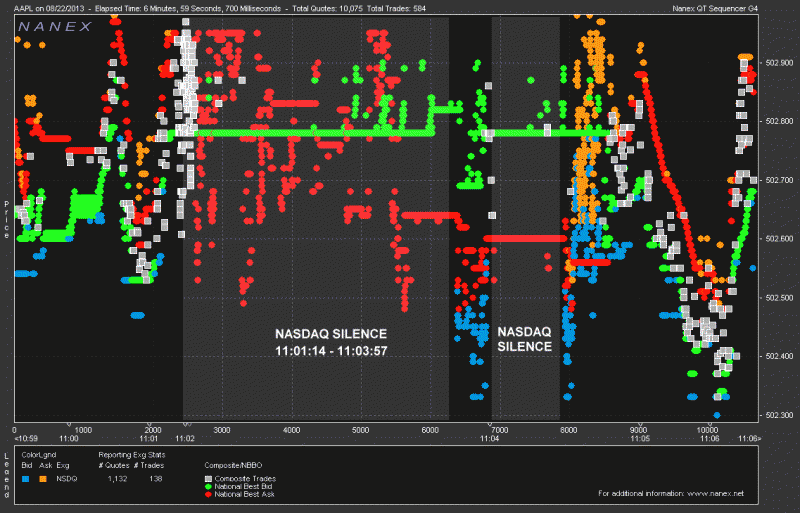Select the NSDQ exchange label in legend
800x513 pixels.
point(67,479)
